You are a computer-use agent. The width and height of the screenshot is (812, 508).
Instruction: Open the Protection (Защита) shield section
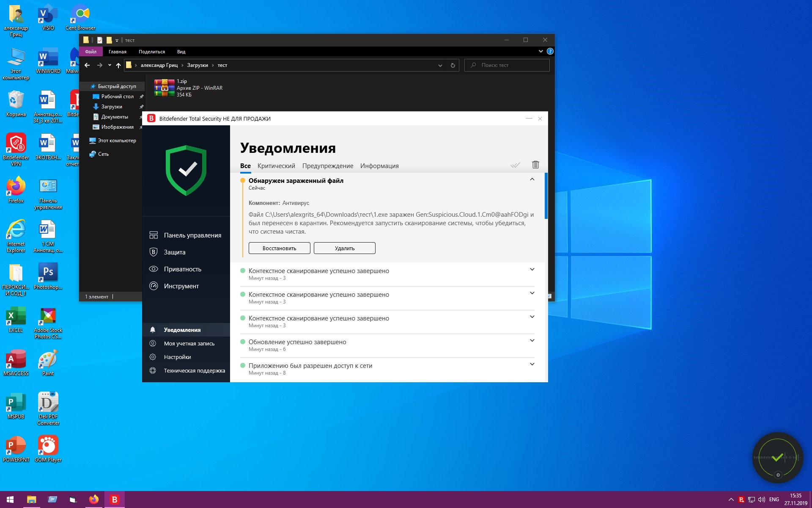tap(174, 252)
